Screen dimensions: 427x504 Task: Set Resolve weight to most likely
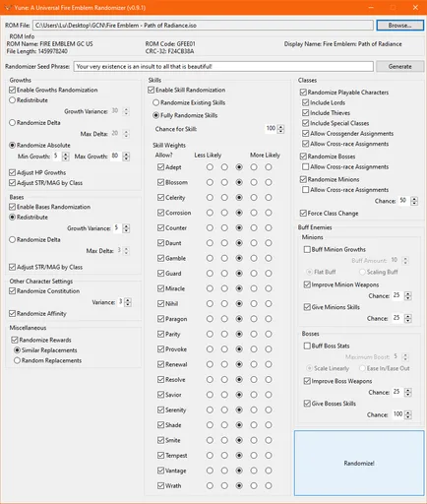[x=269, y=380]
